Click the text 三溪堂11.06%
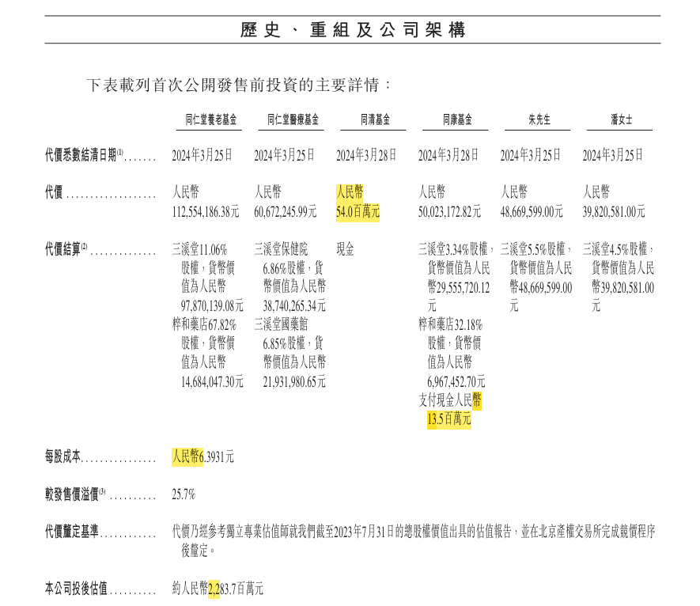Image resolution: width=700 pixels, height=606 pixels. [200, 248]
